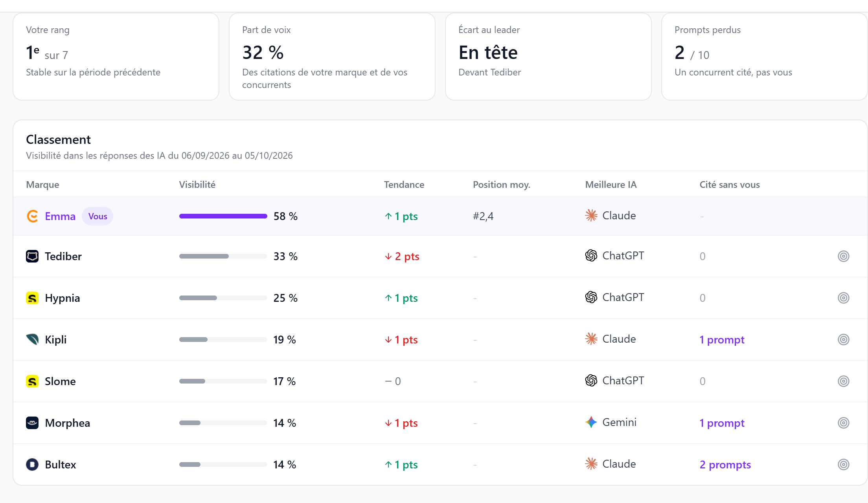The image size is (868, 503).
Task: Click the Gemini icon in Morphea row
Action: tap(591, 422)
